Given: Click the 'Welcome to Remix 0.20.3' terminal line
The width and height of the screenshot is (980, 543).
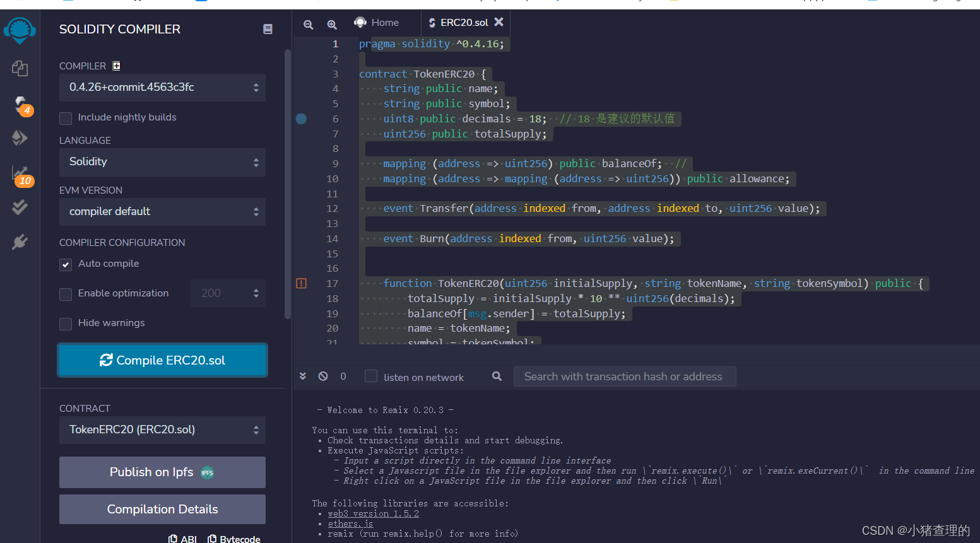Looking at the screenshot, I should pyautogui.click(x=385, y=410).
